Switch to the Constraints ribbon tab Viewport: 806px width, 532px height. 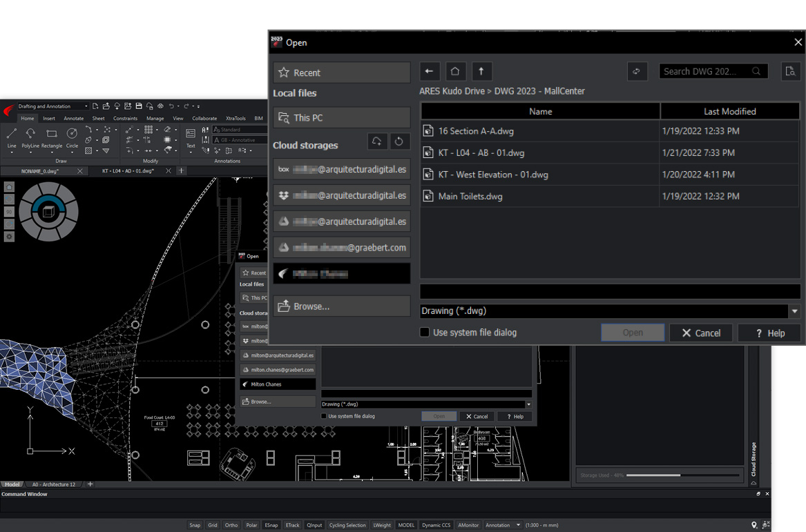125,118
